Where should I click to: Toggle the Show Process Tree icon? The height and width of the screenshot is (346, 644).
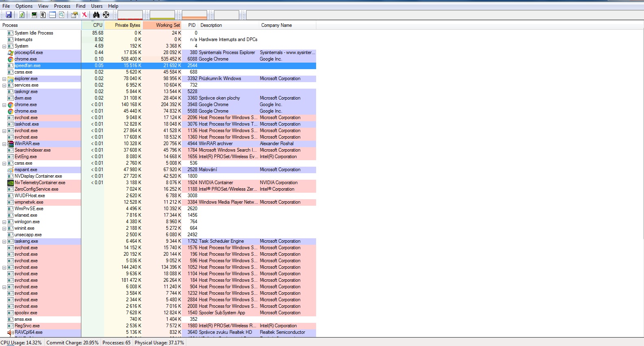pyautogui.click(x=43, y=15)
